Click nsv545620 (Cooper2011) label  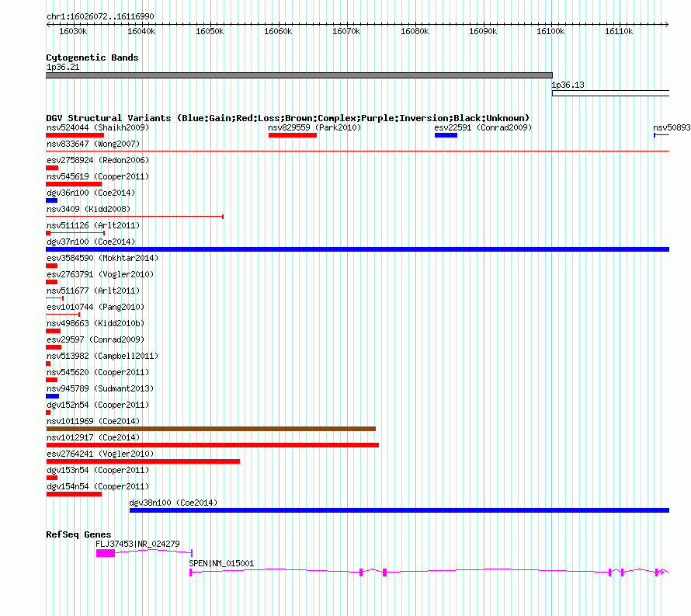(98, 372)
